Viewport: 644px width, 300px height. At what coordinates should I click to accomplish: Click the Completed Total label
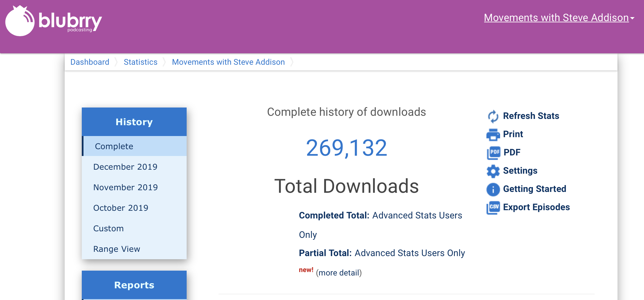click(x=334, y=215)
